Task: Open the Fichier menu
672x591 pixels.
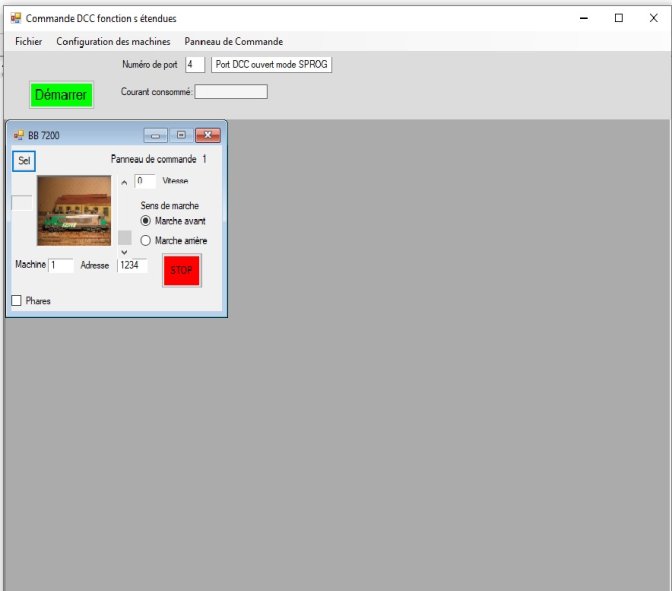Action: pyautogui.click(x=28, y=42)
